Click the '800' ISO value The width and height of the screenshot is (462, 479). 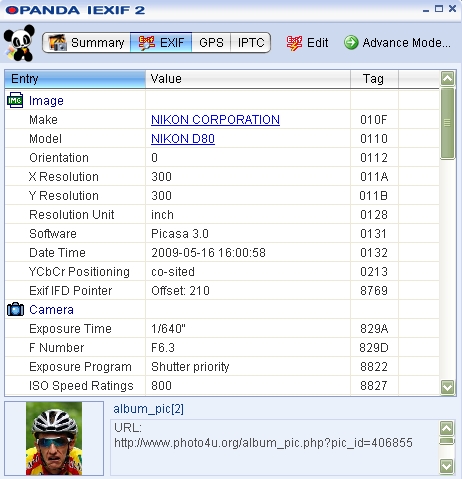[161, 386]
